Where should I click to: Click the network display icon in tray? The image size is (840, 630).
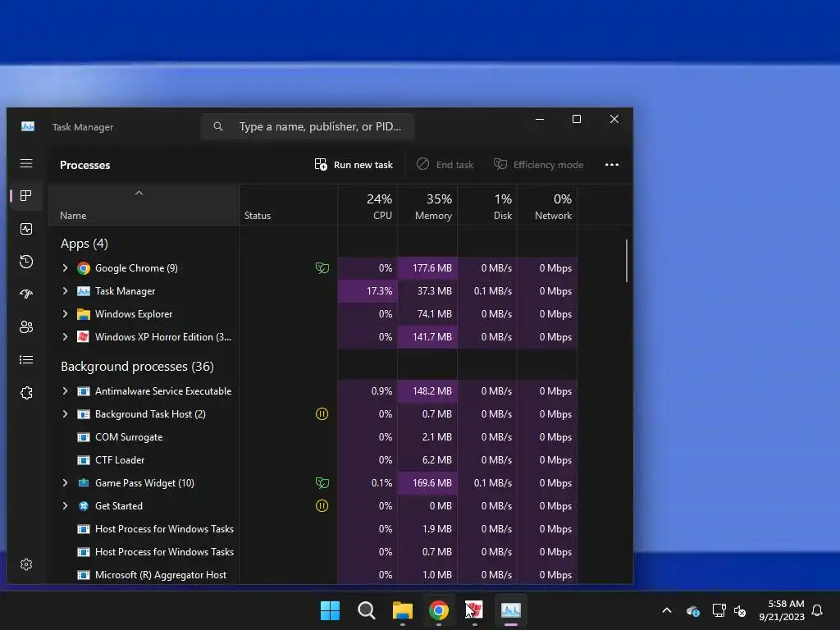[x=719, y=610]
